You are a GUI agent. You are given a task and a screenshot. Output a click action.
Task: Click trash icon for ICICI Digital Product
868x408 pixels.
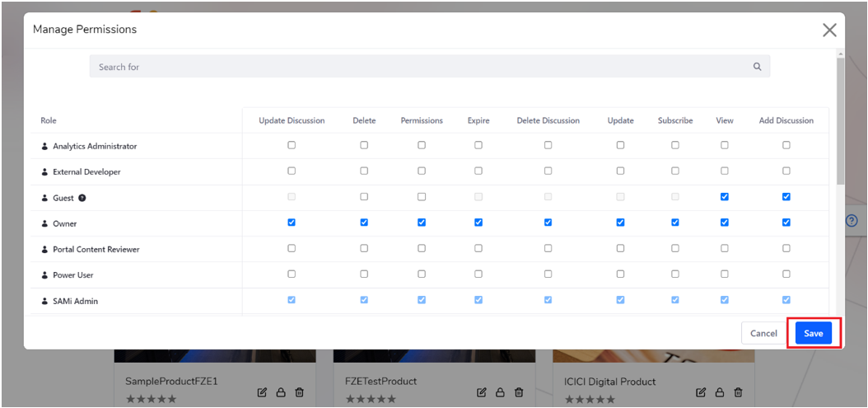[738, 392]
